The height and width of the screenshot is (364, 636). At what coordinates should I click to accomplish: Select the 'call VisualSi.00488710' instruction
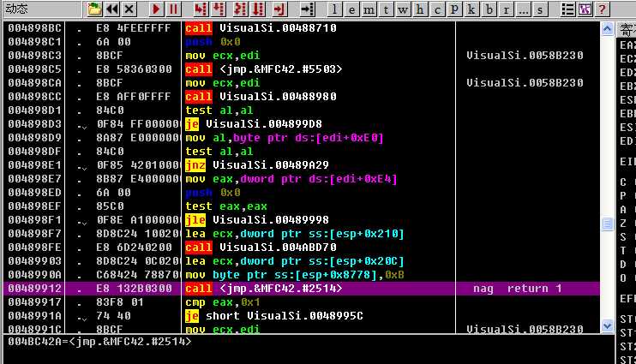point(261,28)
